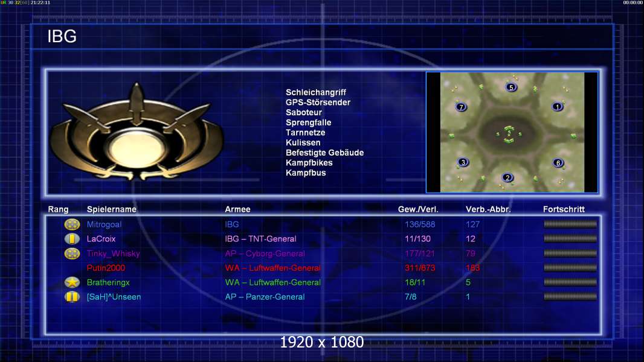Select start position 7 on the map
The height and width of the screenshot is (362, 644).
[461, 107]
